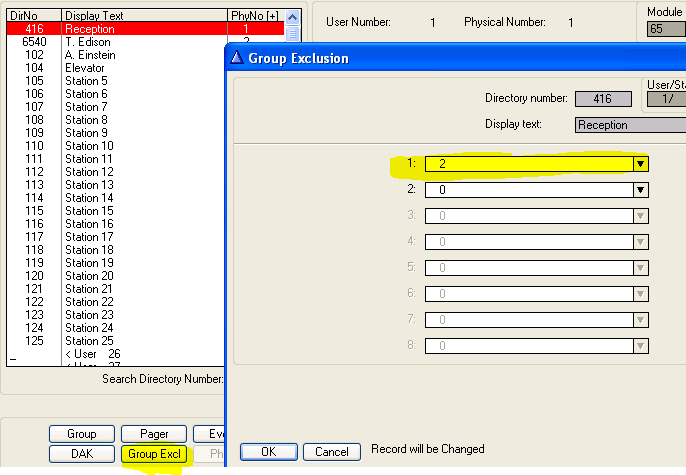This screenshot has height=475, width=686.
Task: Pick Station 25 from directory list
Action: coord(89,341)
